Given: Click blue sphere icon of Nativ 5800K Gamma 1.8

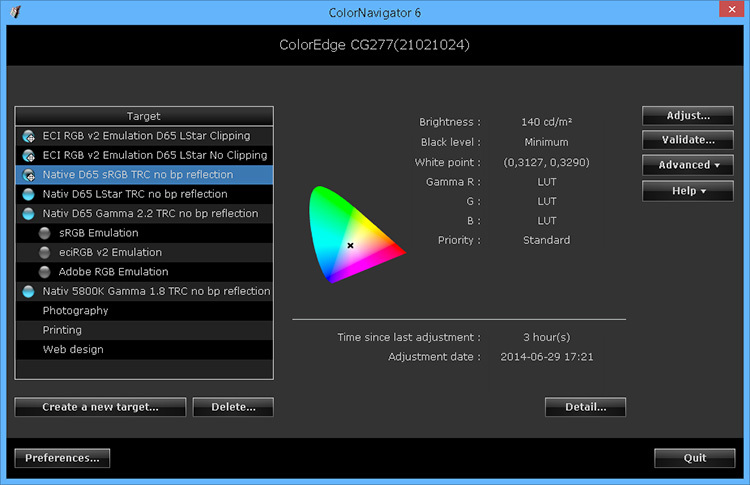Looking at the screenshot, I should click(x=29, y=291).
